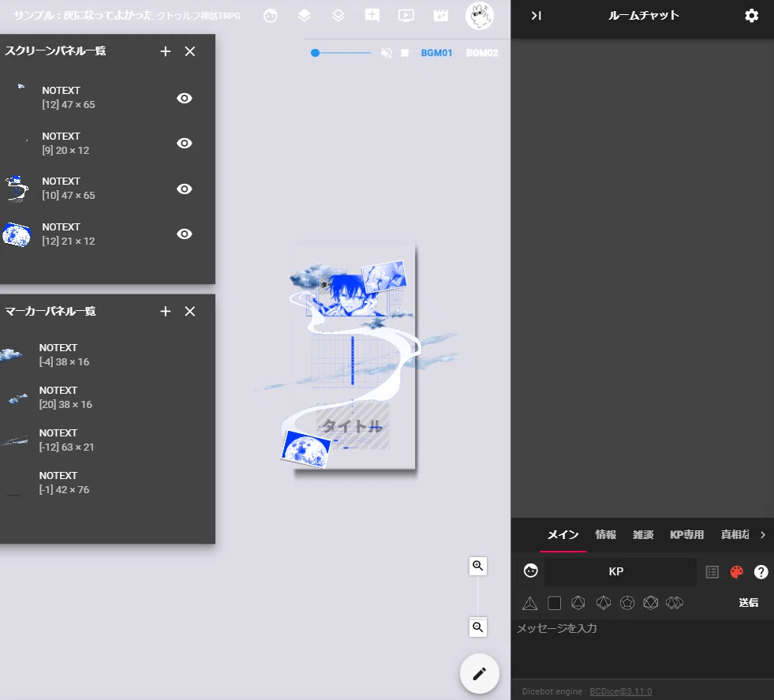774x700 pixels.
Task: Switch to the KP専用 chat tab
Action: coord(686,534)
